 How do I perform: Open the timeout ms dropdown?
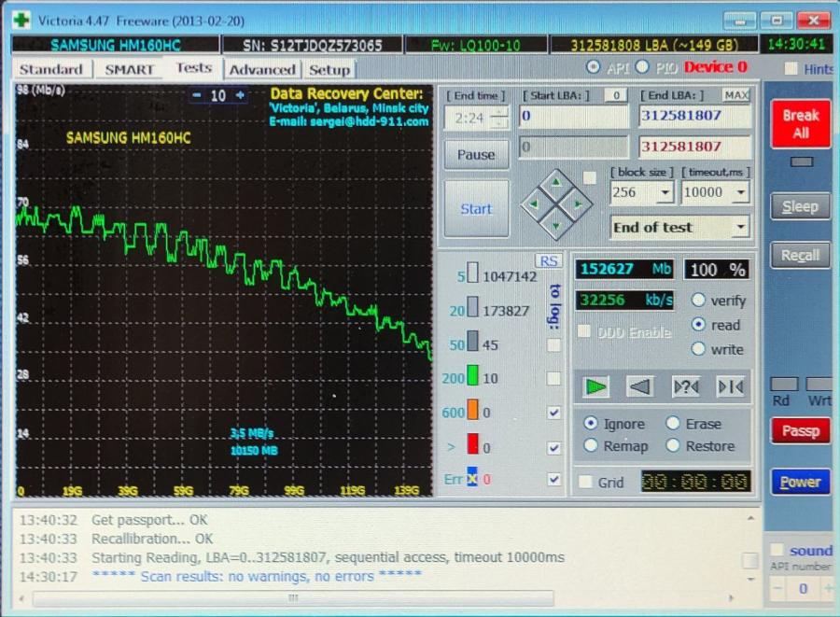click(740, 192)
